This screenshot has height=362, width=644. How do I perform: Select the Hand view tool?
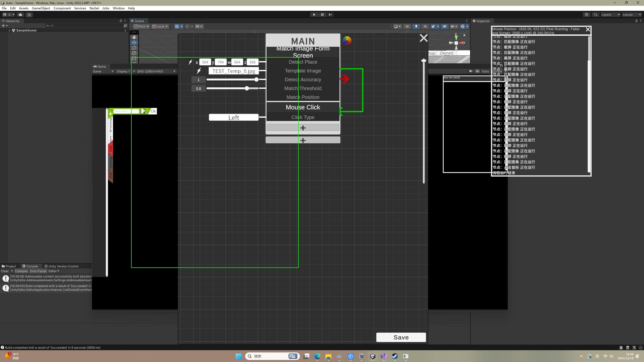134,37
